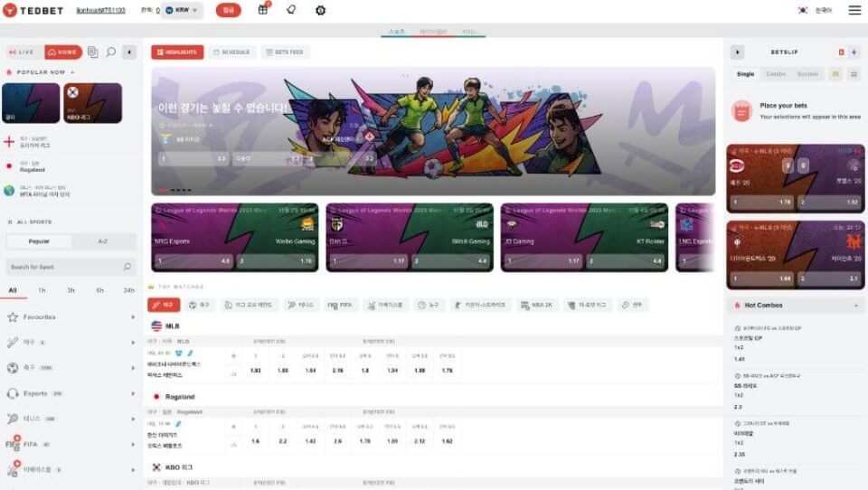This screenshot has height=490, width=868.
Task: Open the notifications bell icon
Action: [291, 9]
